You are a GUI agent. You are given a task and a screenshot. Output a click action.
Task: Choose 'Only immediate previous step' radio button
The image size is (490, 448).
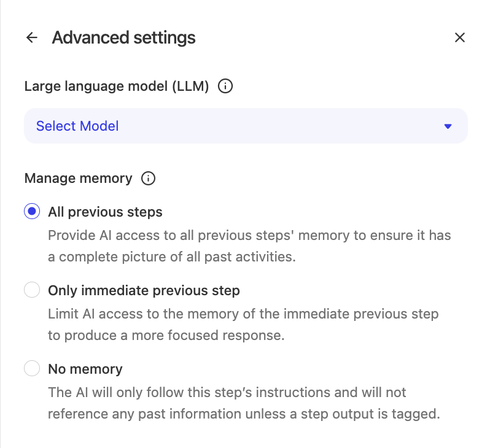click(32, 290)
